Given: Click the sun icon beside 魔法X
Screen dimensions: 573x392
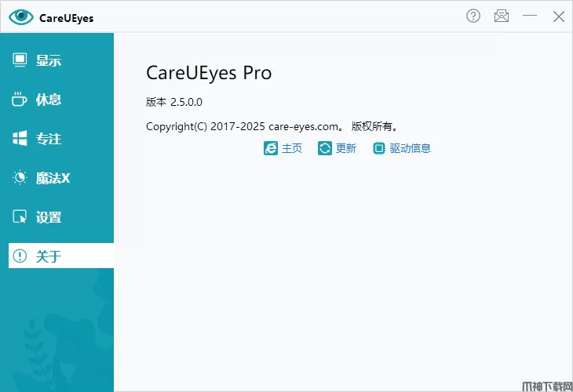Looking at the screenshot, I should 20,178.
